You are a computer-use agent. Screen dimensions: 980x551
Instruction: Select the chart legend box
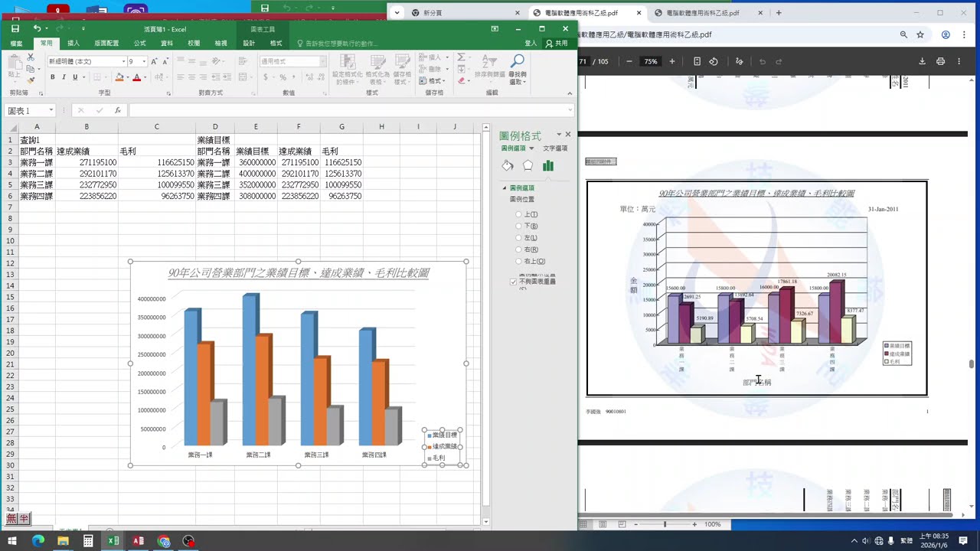(443, 446)
